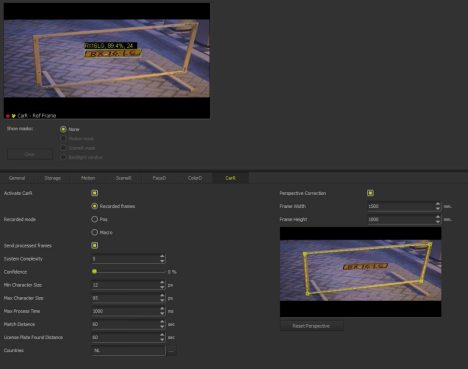Toggle the Activate CarR checkbox
Viewport: 468px width, 369px height.
94,193
